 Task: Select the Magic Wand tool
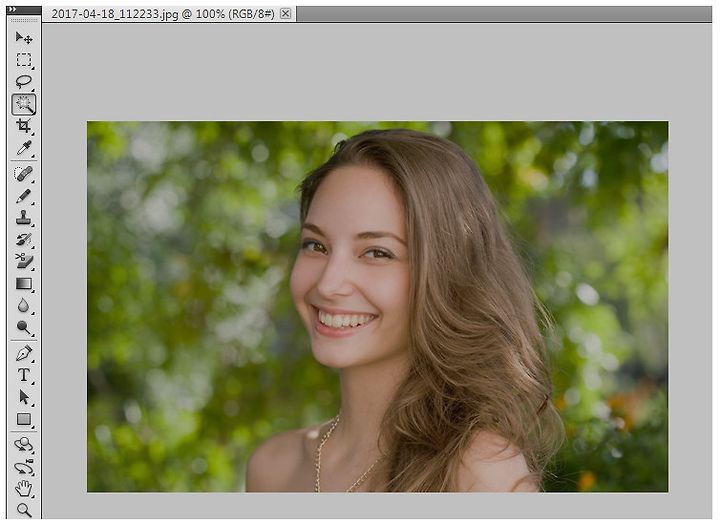point(23,104)
